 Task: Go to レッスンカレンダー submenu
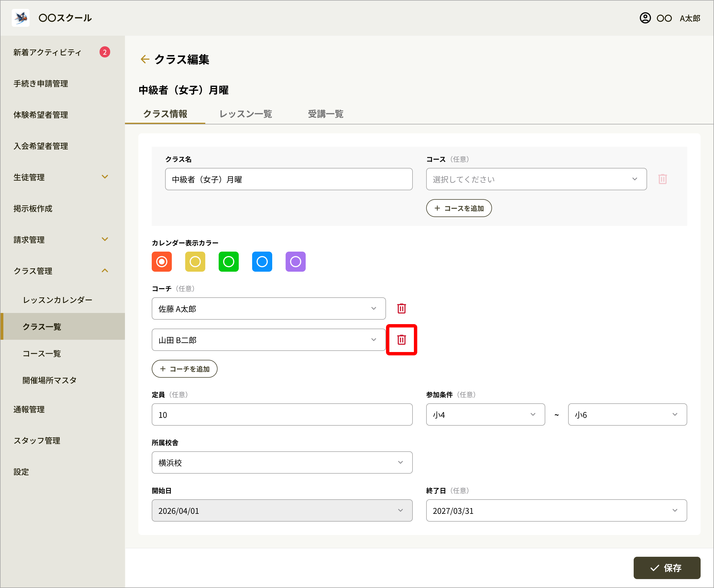[x=62, y=300]
